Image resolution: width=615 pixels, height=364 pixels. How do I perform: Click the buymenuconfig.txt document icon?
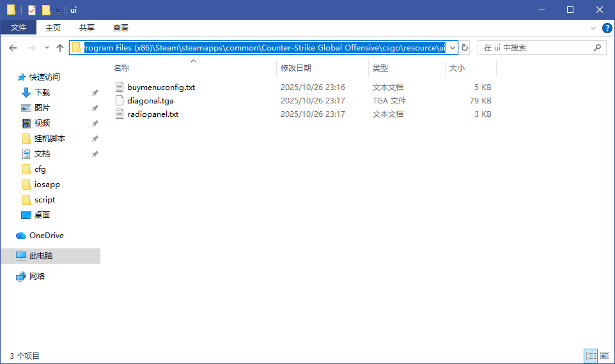coord(120,87)
